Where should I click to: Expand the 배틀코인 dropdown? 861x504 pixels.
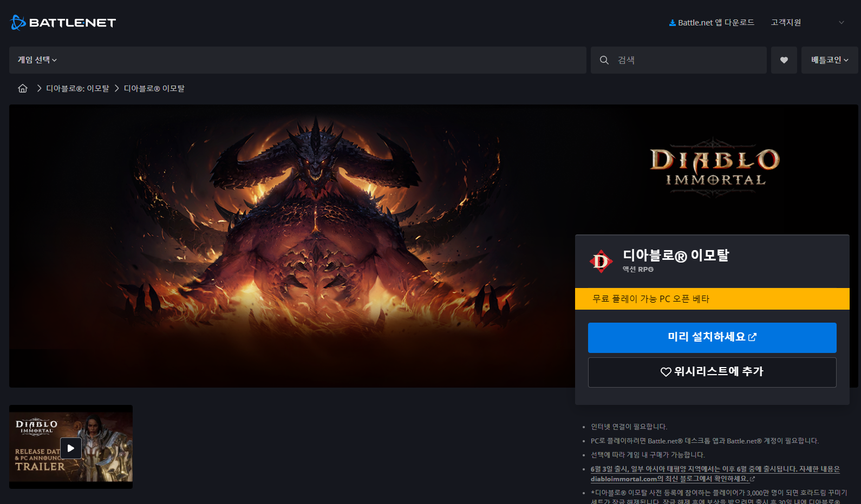830,60
